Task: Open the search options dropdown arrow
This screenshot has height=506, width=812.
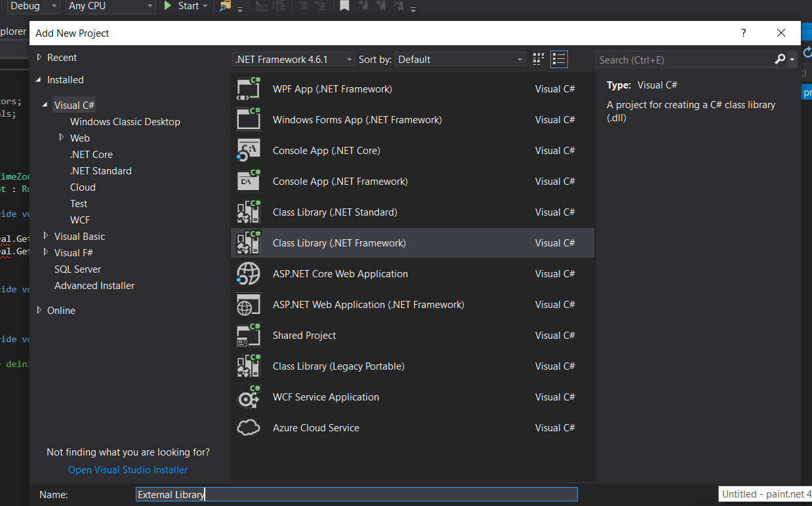Action: pos(792,59)
